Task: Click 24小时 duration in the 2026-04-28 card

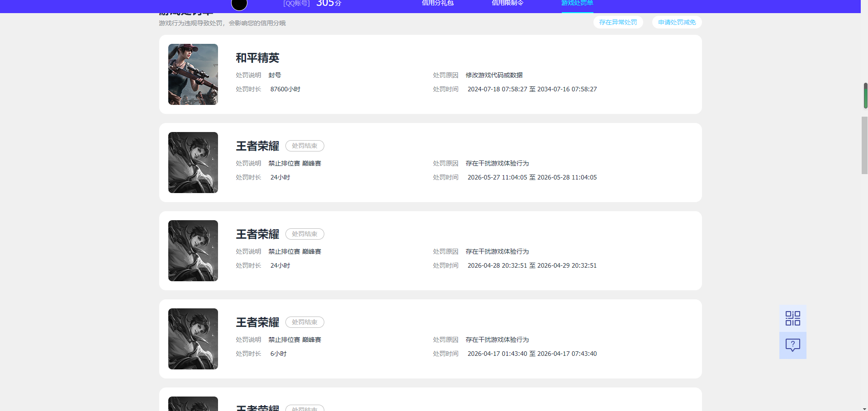Action: coord(280,265)
